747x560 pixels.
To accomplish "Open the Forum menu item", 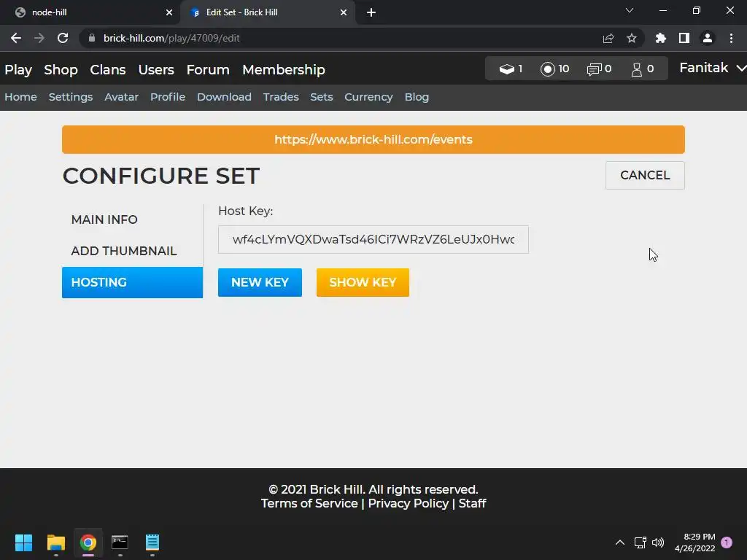I will (x=208, y=70).
